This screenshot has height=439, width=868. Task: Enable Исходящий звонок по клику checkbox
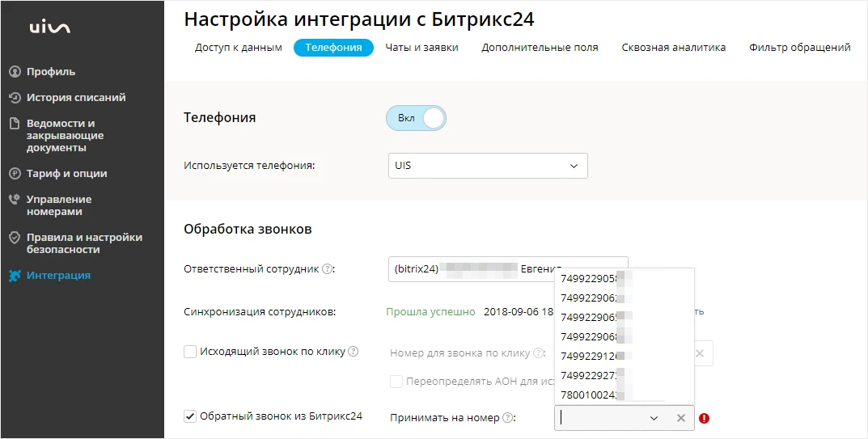[190, 352]
